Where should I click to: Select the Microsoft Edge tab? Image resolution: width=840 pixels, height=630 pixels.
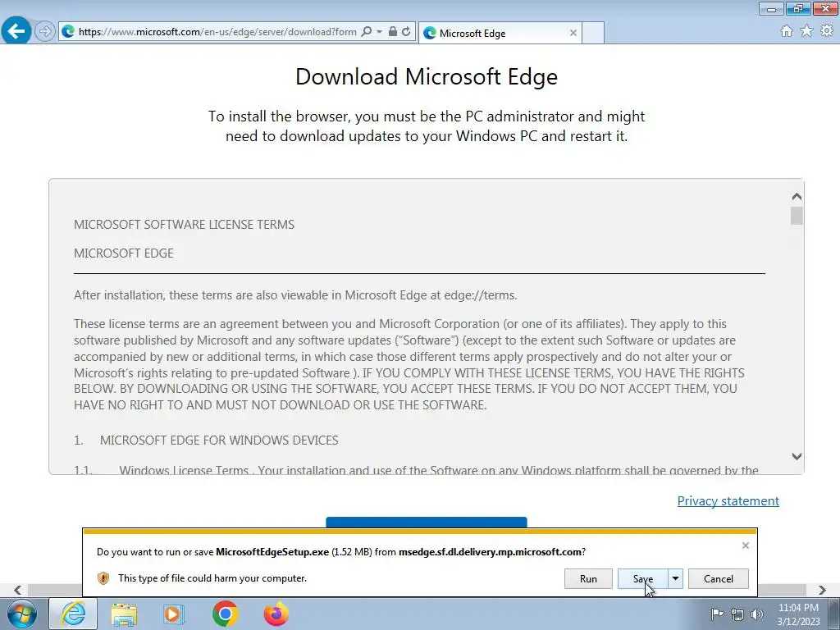(x=500, y=33)
